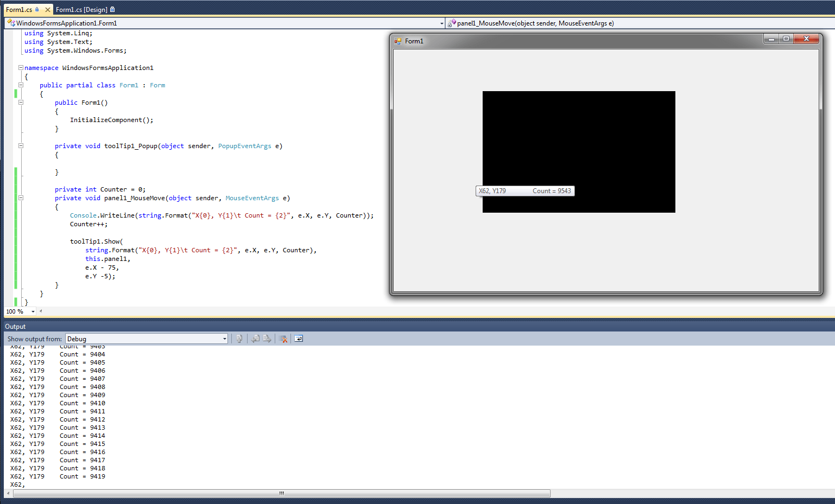Collapse the toolTip1_Popup method body
Image resolution: width=835 pixels, height=504 pixels.
click(x=20, y=145)
